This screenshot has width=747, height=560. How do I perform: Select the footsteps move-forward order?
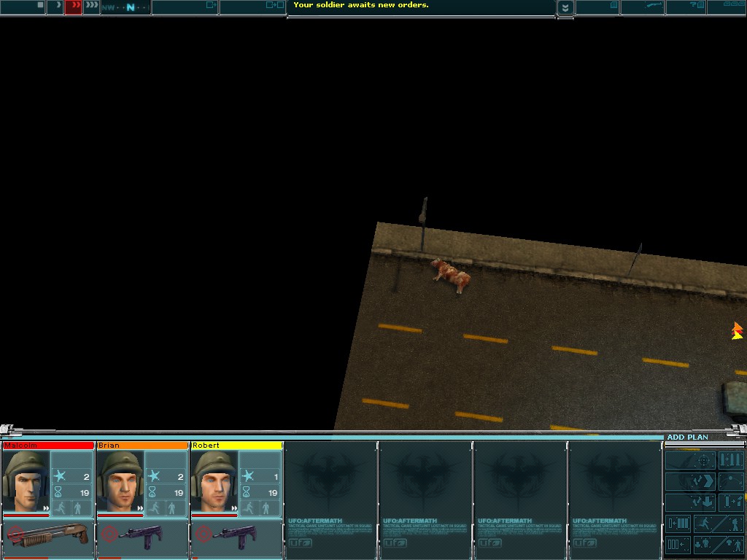(690, 481)
